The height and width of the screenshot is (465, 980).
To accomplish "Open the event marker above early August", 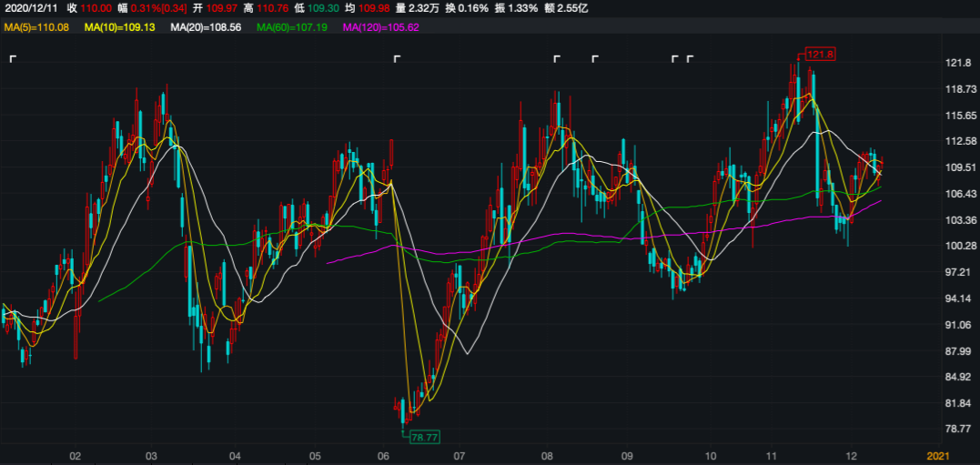I will [x=557, y=59].
